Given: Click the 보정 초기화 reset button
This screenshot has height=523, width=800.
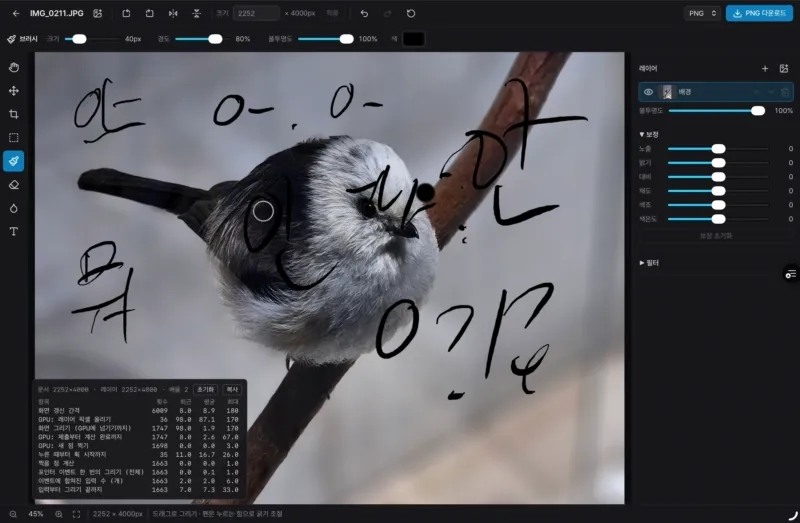Looking at the screenshot, I should coord(715,236).
